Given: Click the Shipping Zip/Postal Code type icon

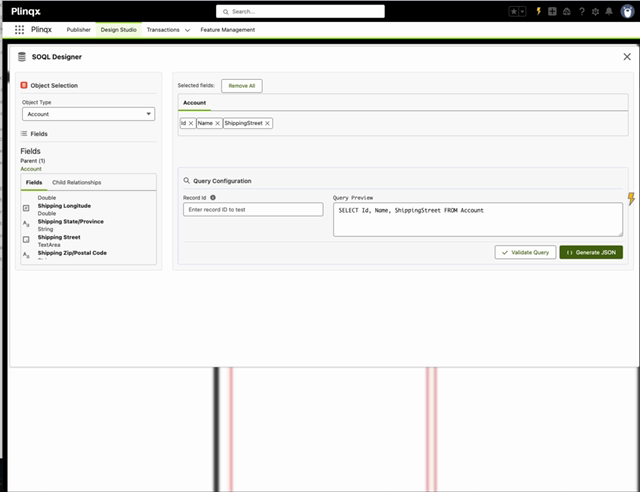Looking at the screenshot, I should pyautogui.click(x=26, y=255).
